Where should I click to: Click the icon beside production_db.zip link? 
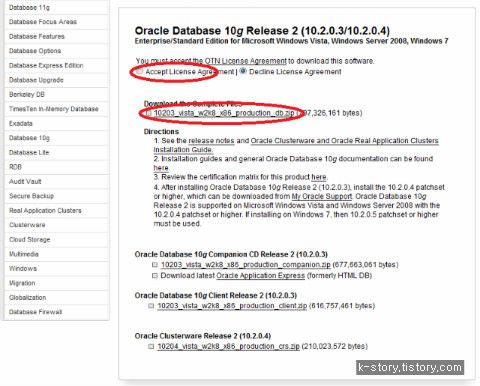click(x=148, y=113)
